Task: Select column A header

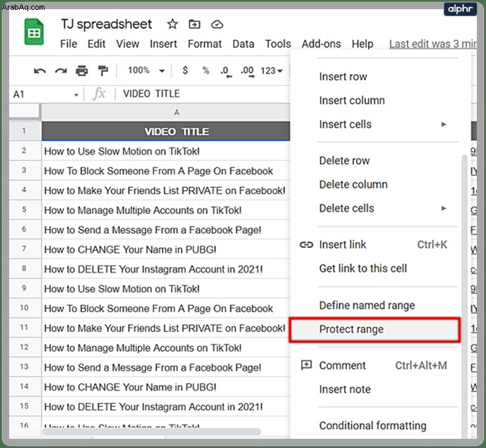Action: [x=166, y=112]
